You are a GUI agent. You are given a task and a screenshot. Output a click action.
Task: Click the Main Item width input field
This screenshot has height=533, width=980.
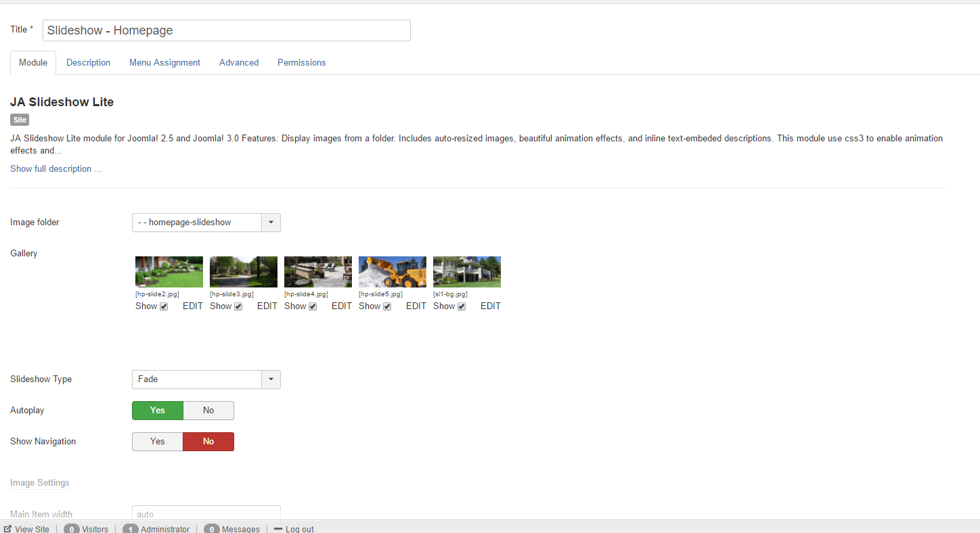[206, 513]
